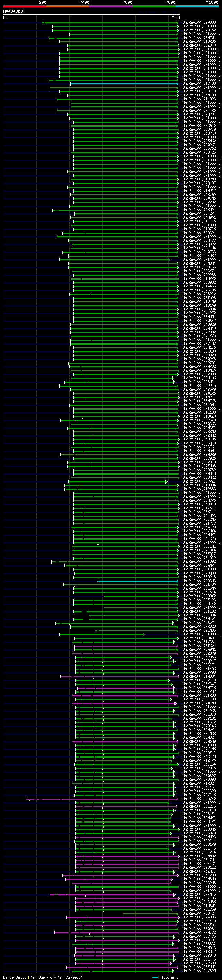Select the query name AV434923
This screenshot has height=980, width=222.
pos(13,11)
